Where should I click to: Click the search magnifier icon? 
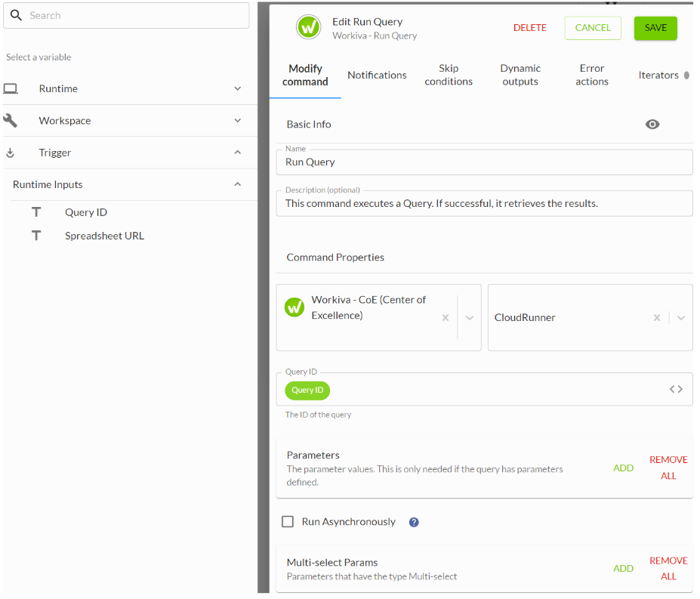pos(16,15)
